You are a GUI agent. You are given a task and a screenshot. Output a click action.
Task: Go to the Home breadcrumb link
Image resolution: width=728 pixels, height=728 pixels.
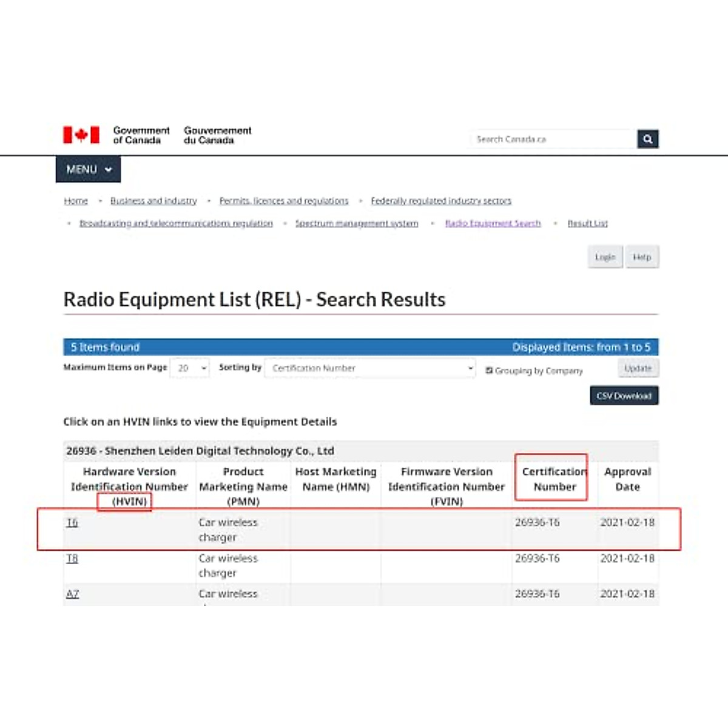pos(76,201)
